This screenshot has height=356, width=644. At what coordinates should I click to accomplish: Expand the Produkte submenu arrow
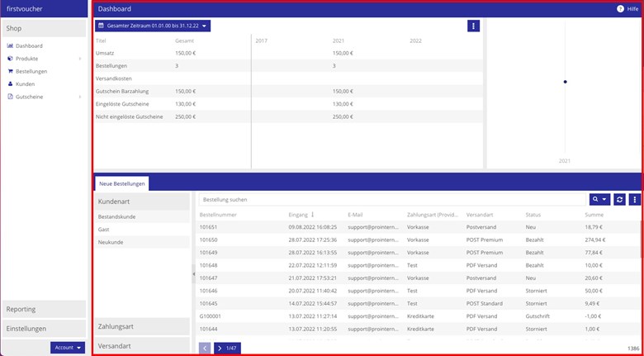80,59
